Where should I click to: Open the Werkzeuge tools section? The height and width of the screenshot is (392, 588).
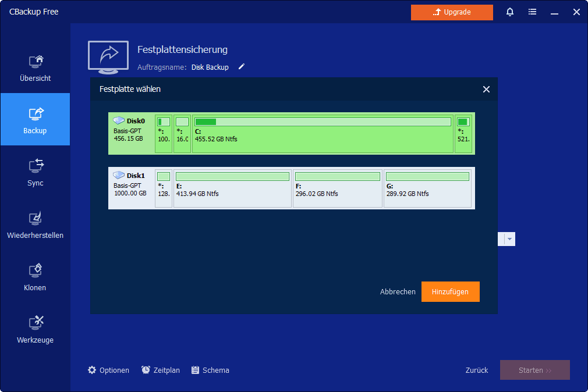35,329
